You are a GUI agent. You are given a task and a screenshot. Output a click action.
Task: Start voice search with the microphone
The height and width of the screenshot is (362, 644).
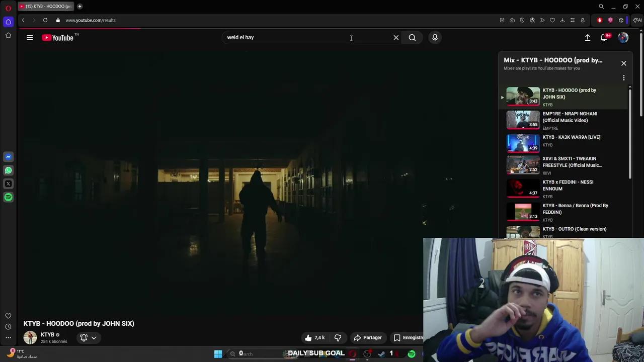click(x=435, y=37)
